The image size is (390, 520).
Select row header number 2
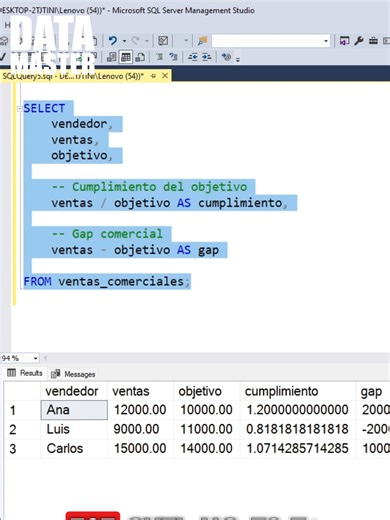click(x=22, y=429)
